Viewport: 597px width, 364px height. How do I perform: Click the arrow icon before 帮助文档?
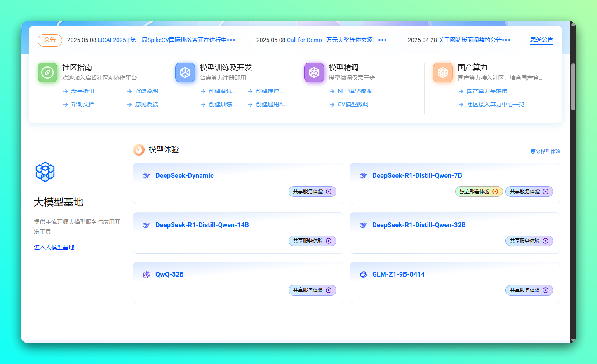click(66, 105)
